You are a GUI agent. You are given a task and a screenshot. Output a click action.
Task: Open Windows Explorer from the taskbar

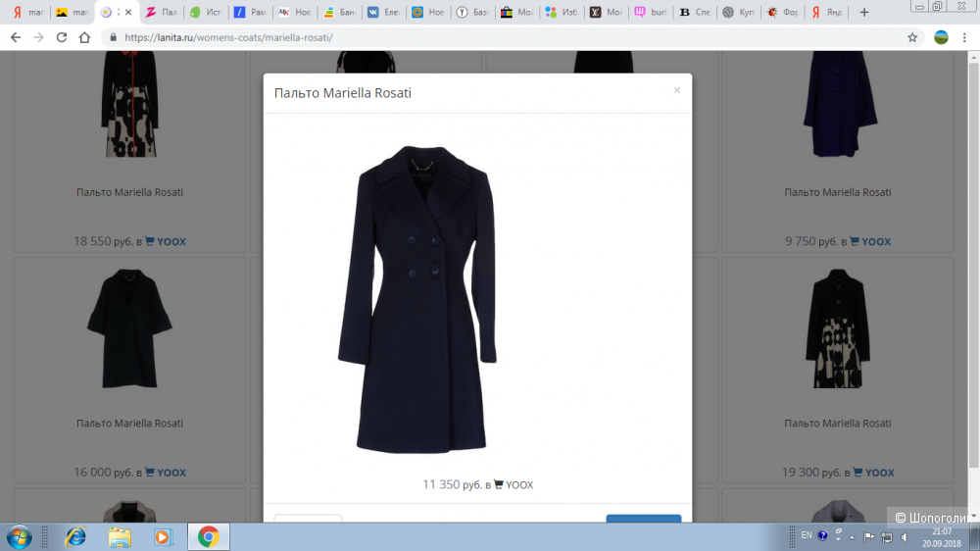(120, 536)
